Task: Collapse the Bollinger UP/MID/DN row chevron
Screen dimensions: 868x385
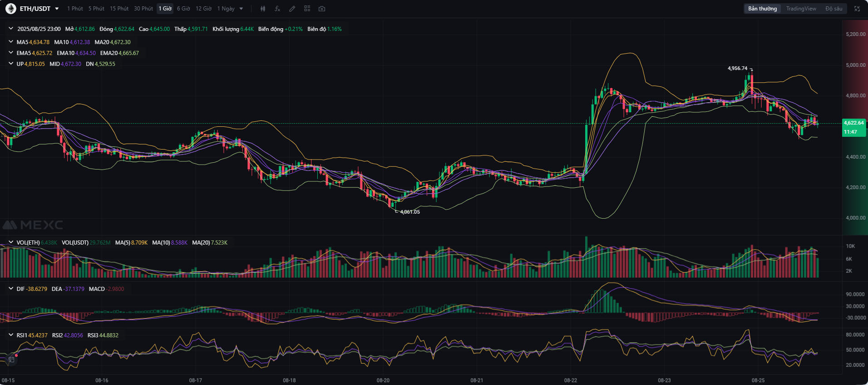Action: [11, 64]
